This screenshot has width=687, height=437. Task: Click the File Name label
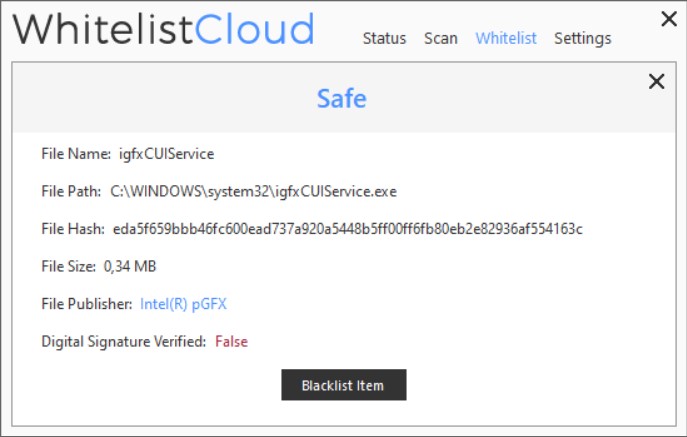point(76,154)
